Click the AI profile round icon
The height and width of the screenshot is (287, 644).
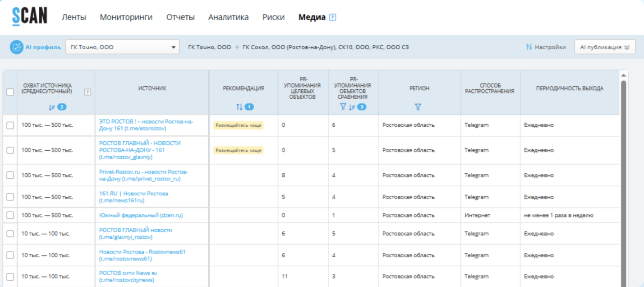click(17, 47)
